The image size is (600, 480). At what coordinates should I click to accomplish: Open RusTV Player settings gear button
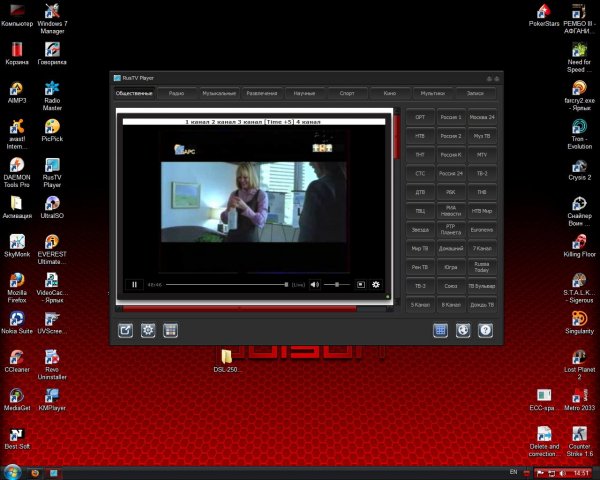[x=148, y=330]
